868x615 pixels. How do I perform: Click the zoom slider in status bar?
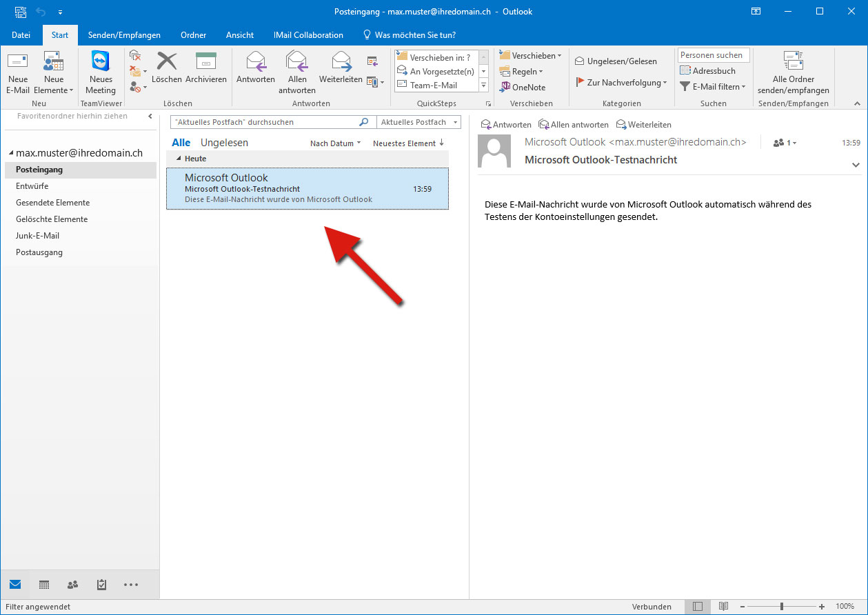tap(781, 607)
